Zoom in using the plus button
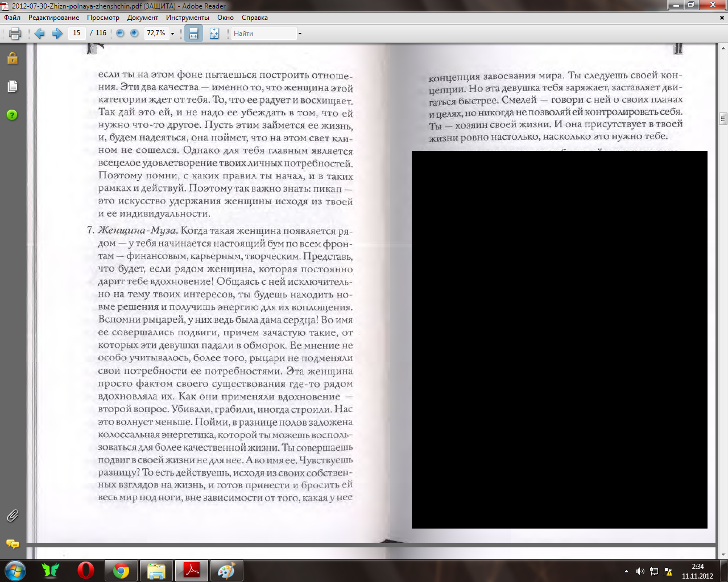This screenshot has height=582, width=728. (134, 34)
